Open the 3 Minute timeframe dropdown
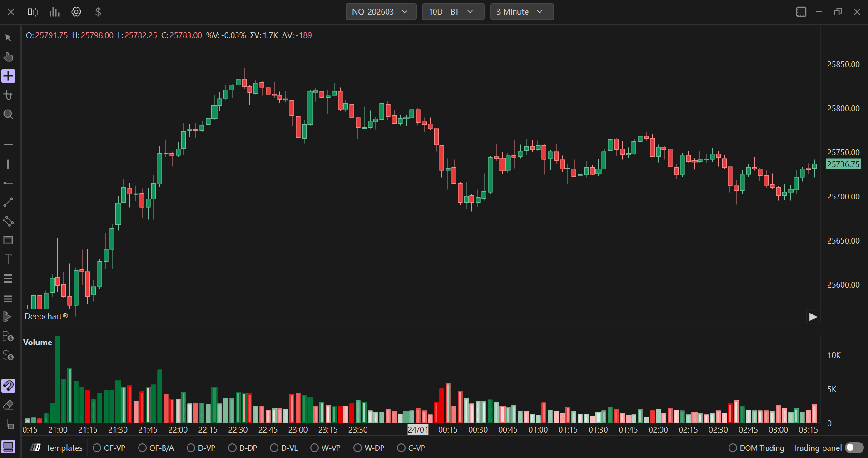The height and width of the screenshot is (458, 868). click(522, 12)
